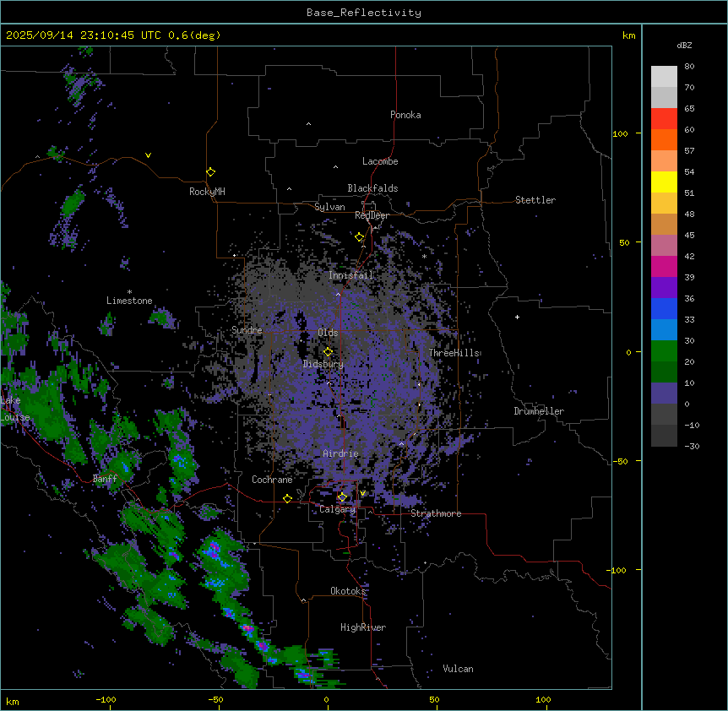Select the bright green 20-30 dBZ legend band
Viewport: 728px width, 711px height.
coord(664,351)
